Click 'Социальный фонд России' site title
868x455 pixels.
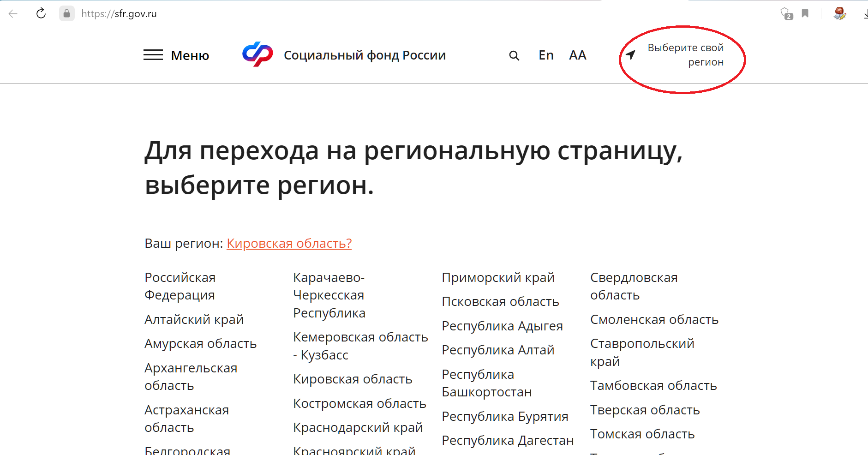(365, 55)
